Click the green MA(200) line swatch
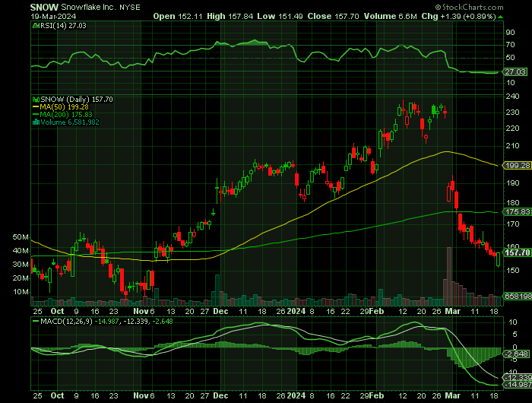 (x=34, y=115)
